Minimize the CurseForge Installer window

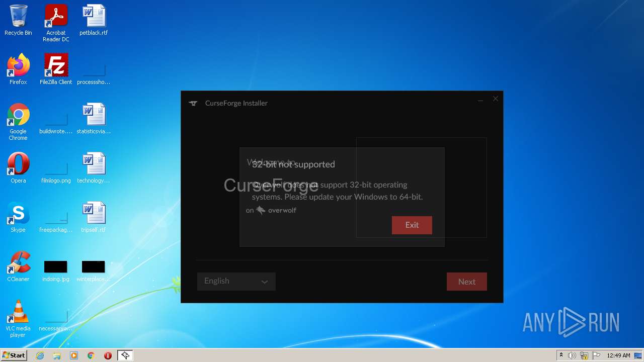coord(480,100)
